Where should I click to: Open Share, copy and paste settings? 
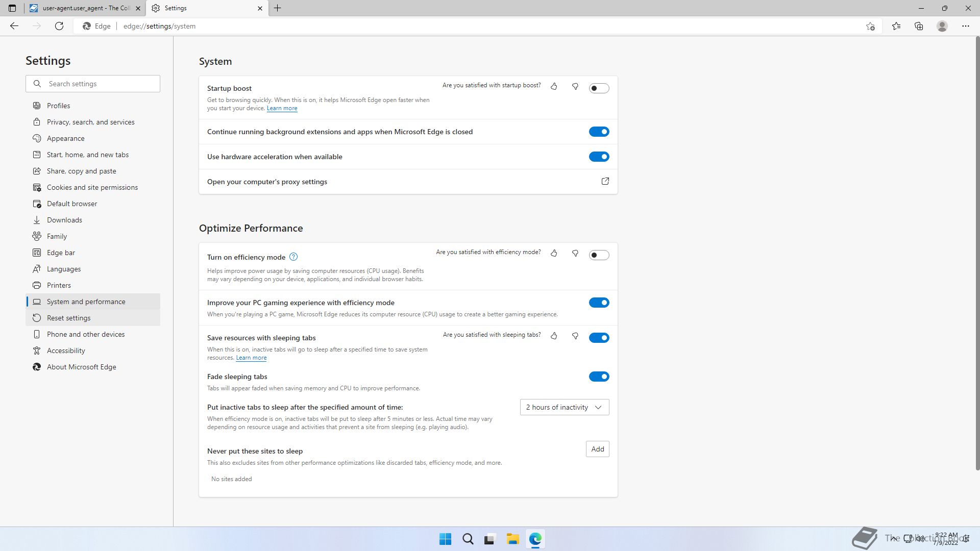pos(93,171)
